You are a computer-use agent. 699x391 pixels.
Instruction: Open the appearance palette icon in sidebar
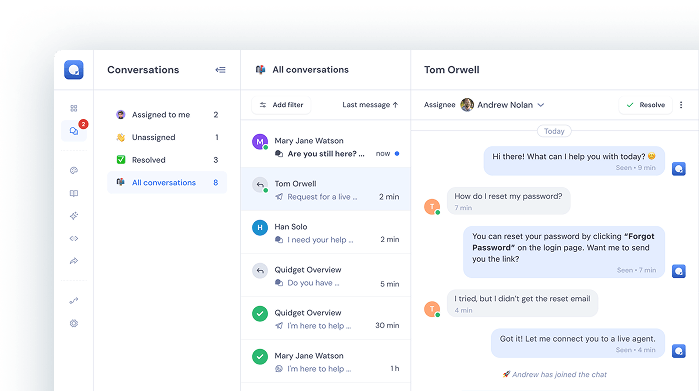pyautogui.click(x=74, y=170)
